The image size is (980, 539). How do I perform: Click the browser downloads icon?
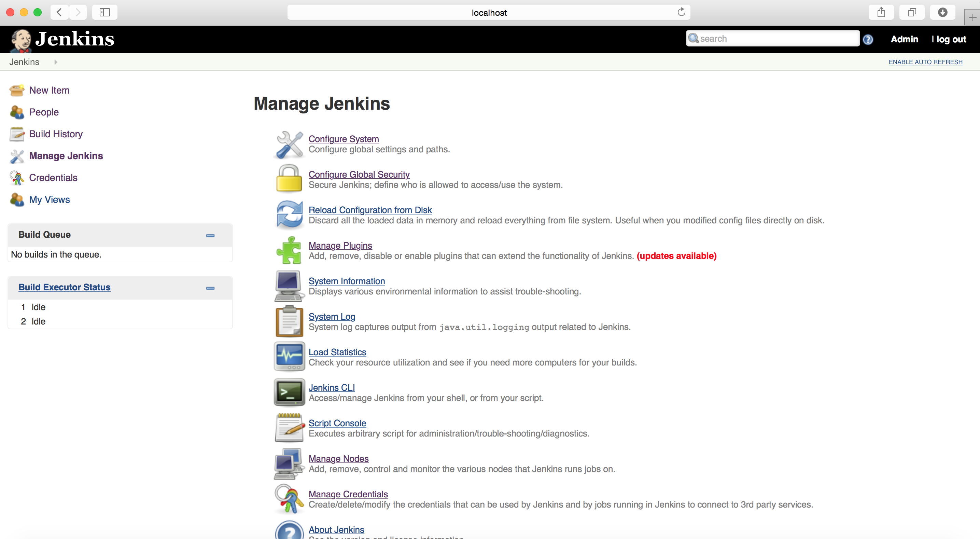coord(942,13)
